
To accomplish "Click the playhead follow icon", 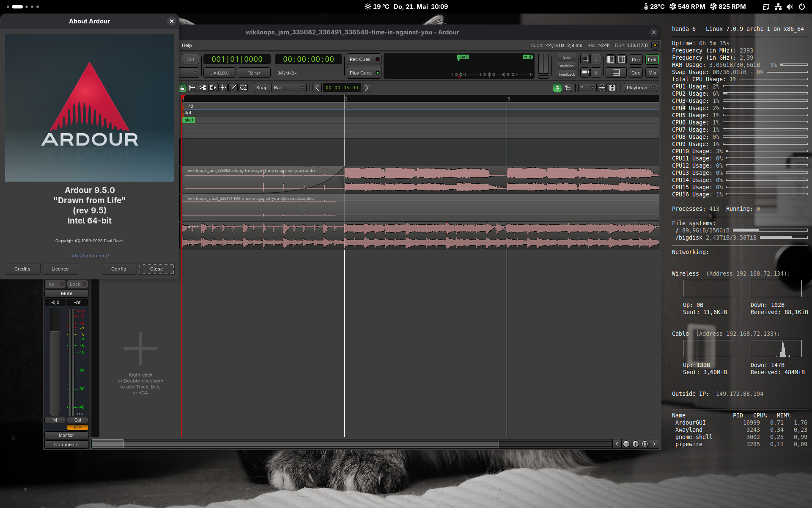I will 585,72.
